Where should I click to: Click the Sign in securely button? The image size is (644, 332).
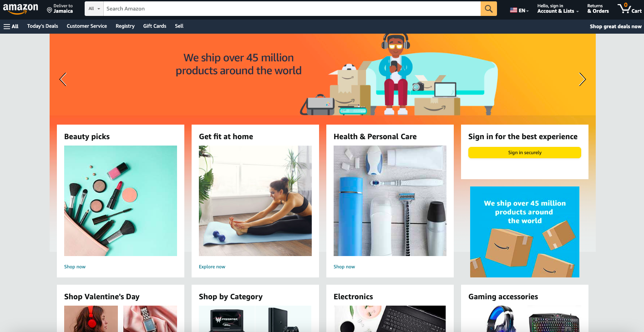click(x=525, y=152)
